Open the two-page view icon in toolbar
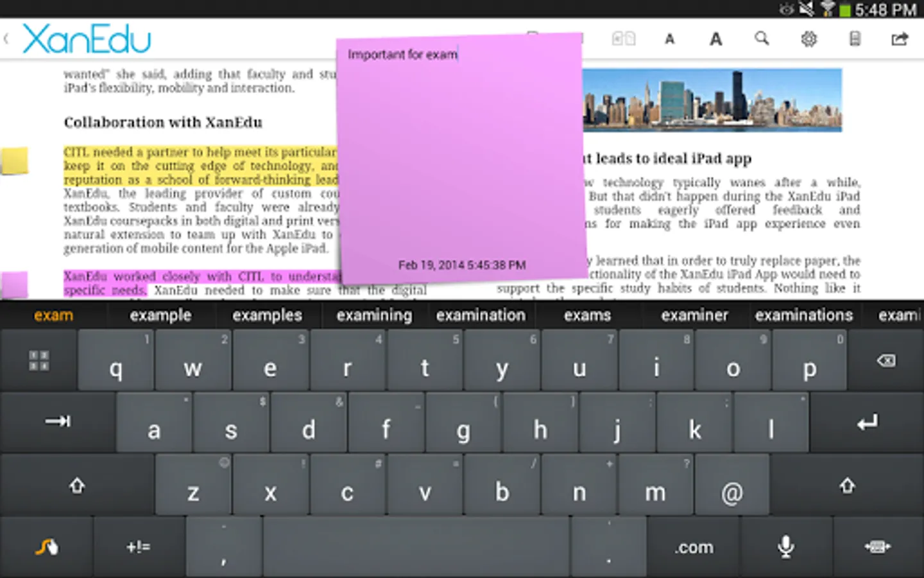The image size is (924, 578). (x=623, y=39)
